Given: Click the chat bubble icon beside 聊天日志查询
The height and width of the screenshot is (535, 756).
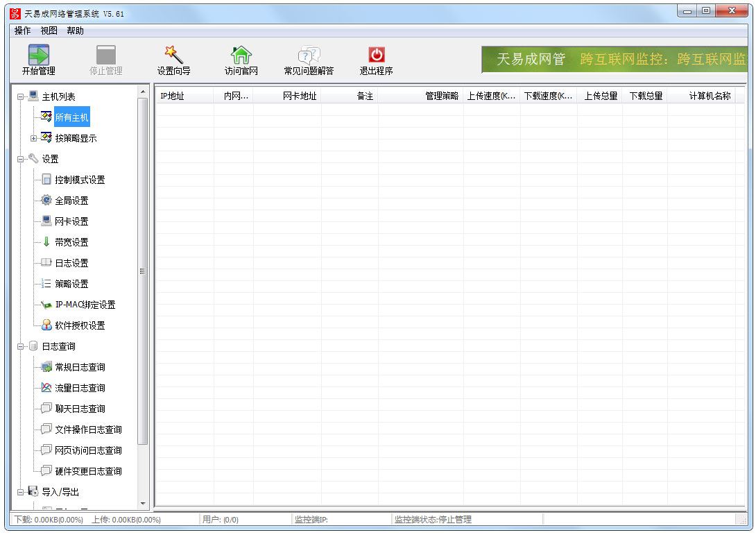Looking at the screenshot, I should [46, 408].
